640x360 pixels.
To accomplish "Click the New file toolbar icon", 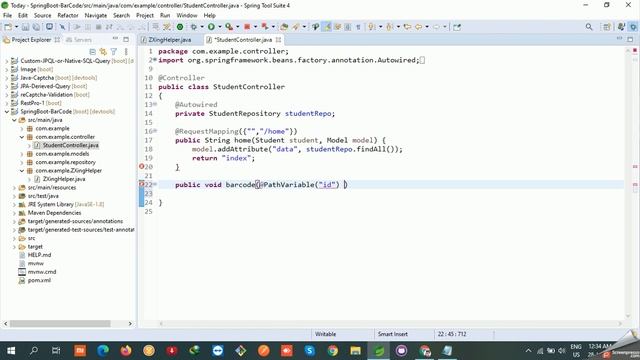I will pos(8,27).
